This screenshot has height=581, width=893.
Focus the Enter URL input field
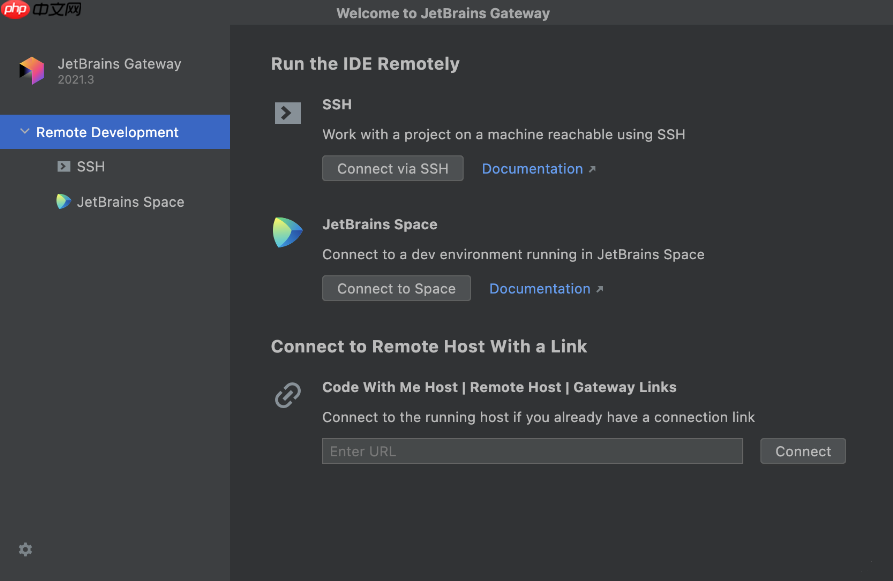tap(532, 451)
